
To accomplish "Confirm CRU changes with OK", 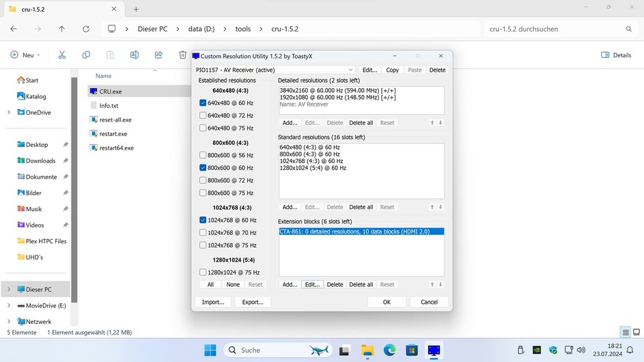I will pyautogui.click(x=387, y=302).
